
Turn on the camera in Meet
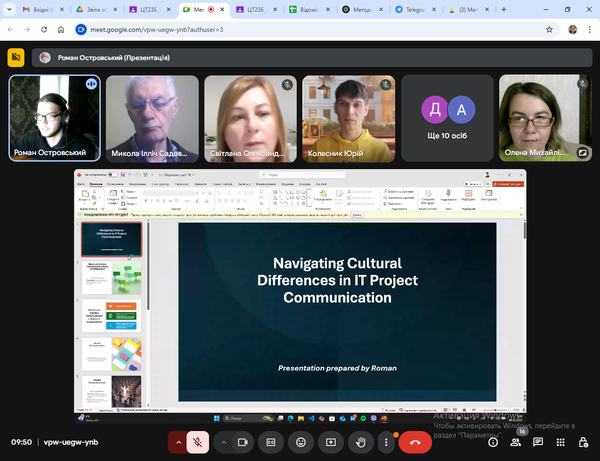click(x=243, y=442)
